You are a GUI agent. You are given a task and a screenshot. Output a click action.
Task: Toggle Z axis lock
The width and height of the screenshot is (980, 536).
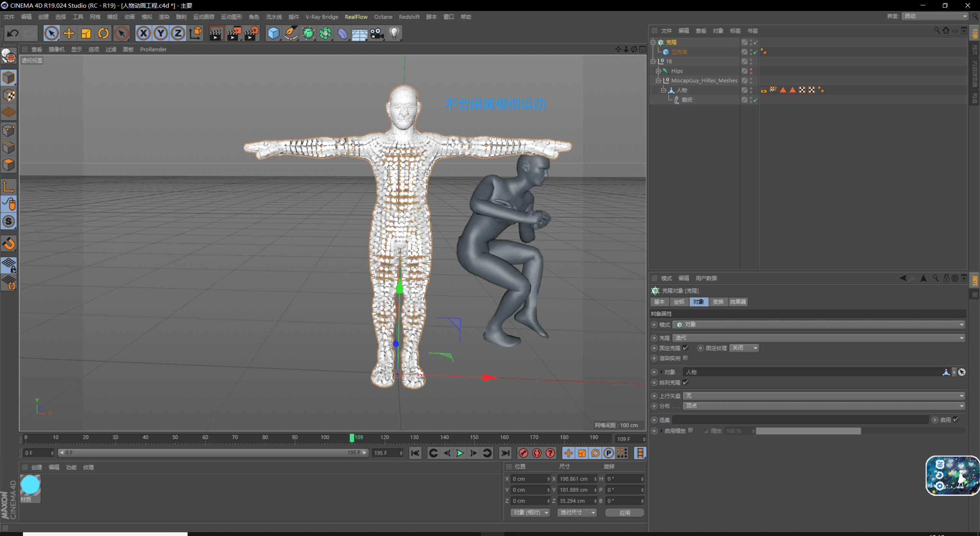click(178, 33)
